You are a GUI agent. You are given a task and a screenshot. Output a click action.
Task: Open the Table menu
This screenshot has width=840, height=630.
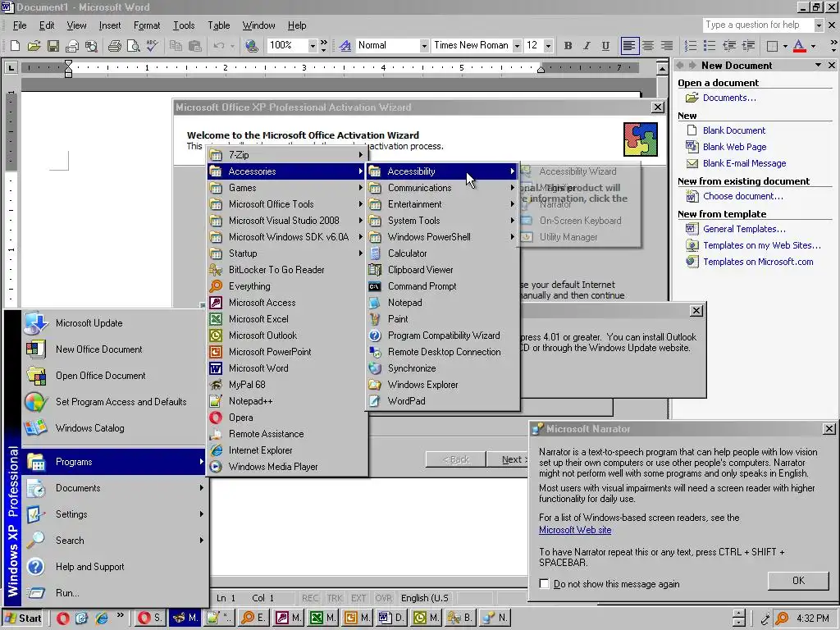click(218, 25)
